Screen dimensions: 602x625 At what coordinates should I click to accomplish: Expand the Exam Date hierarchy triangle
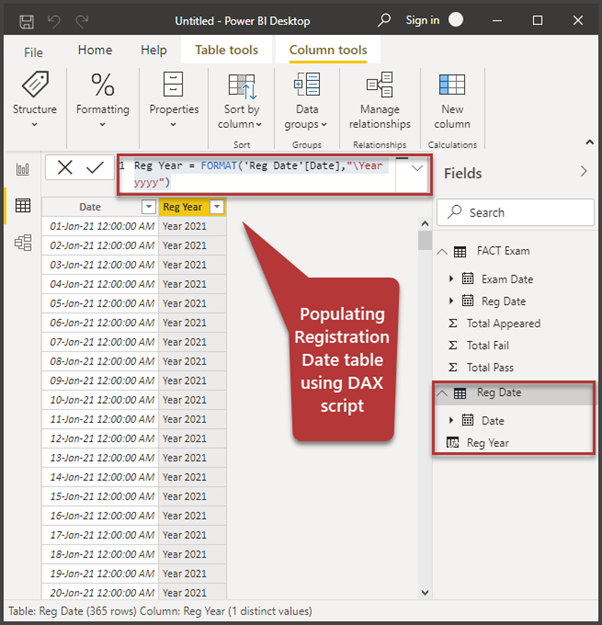pyautogui.click(x=451, y=279)
